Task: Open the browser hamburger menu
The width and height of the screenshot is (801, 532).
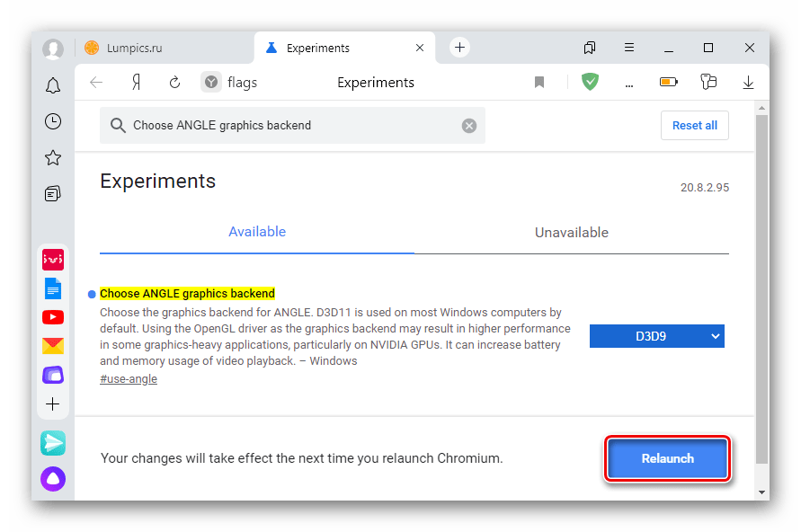Action: (629, 48)
